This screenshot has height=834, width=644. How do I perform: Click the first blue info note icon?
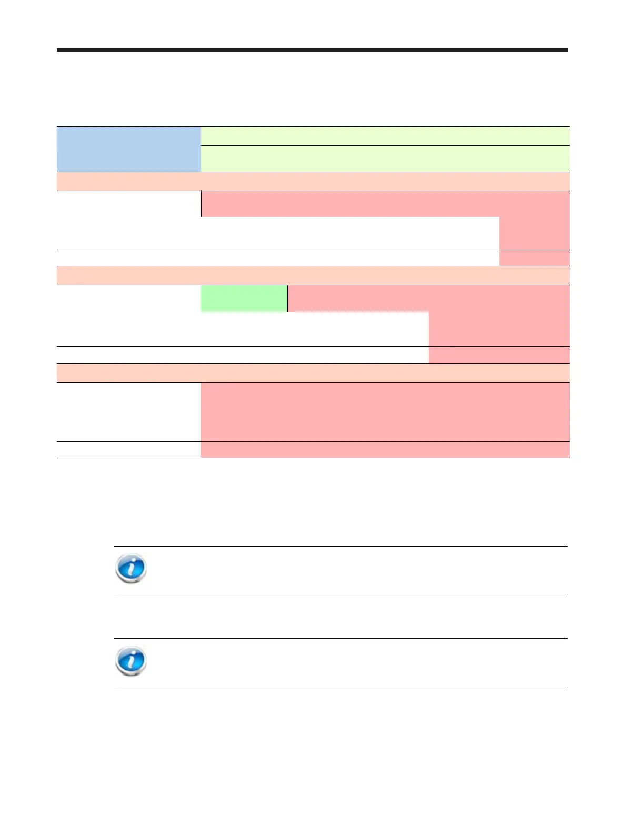point(130,569)
